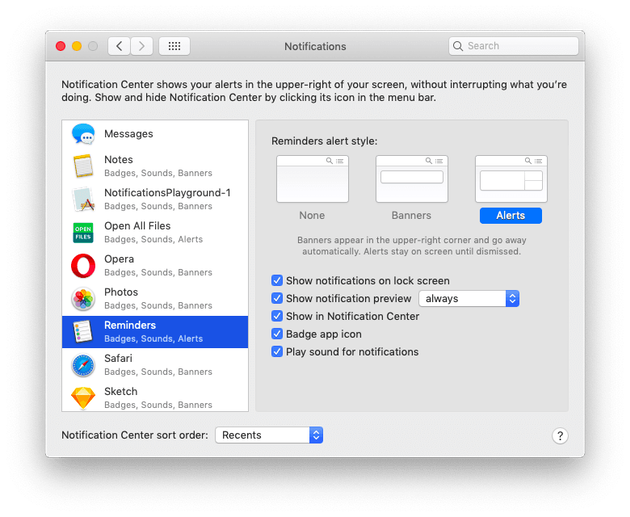
Task: Click the Photos app icon
Action: (83, 299)
